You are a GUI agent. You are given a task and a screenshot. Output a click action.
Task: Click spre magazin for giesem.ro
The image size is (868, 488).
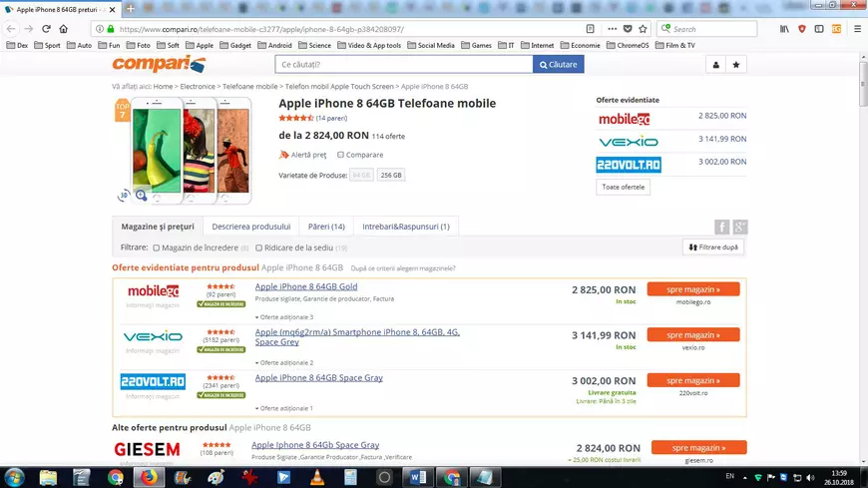pos(698,447)
